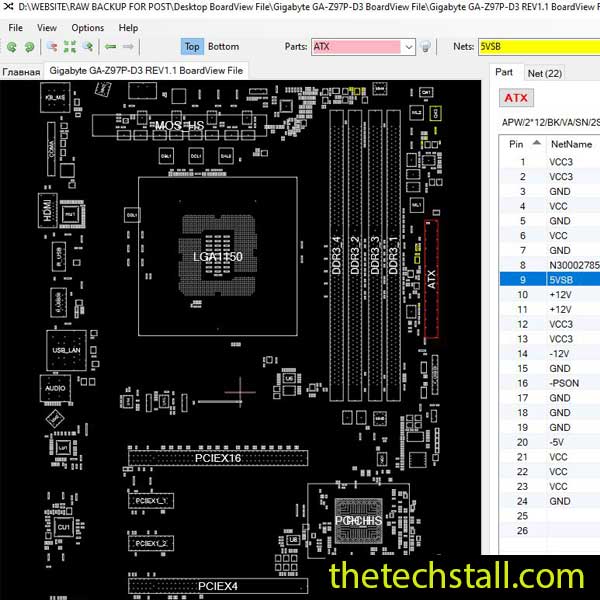Open the Parts dropdown list
The height and width of the screenshot is (600, 600).
click(x=408, y=46)
